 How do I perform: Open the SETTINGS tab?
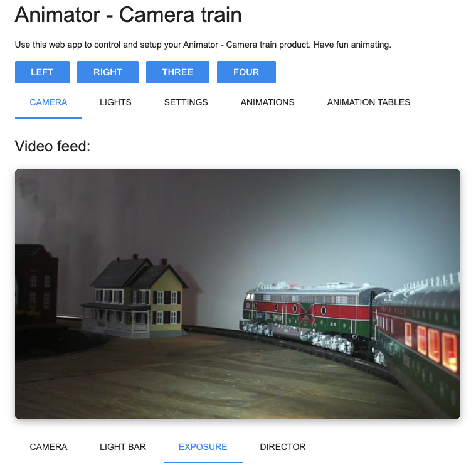(186, 102)
